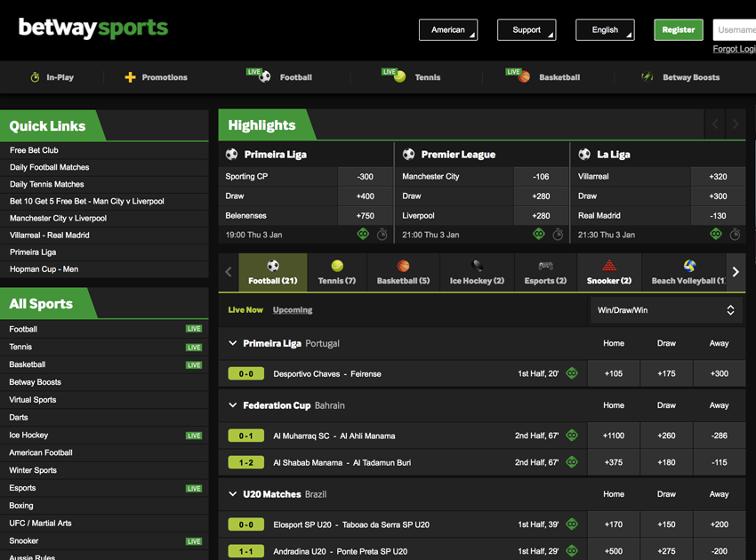Click the 0-1 score badge for Al Muharraq
756x560 pixels.
point(245,436)
